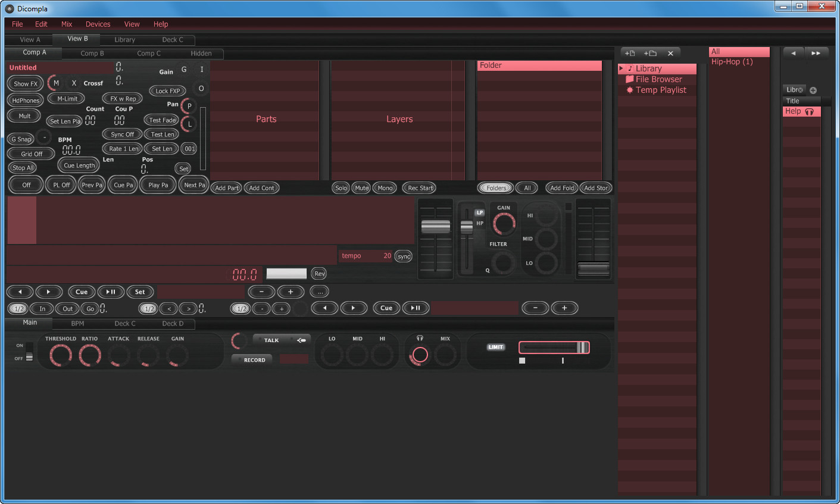
Task: Click the double right arrow fast-forward icon
Action: click(816, 53)
